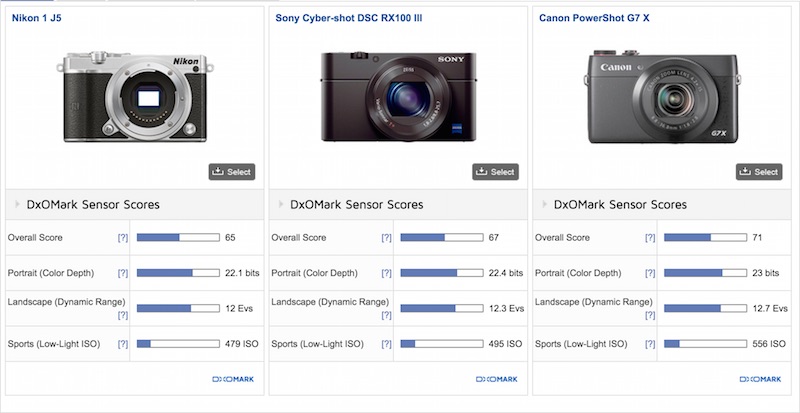This screenshot has height=413, width=800.
Task: Open help for Canon Landscape Dynamic Range
Action: tap(650, 315)
